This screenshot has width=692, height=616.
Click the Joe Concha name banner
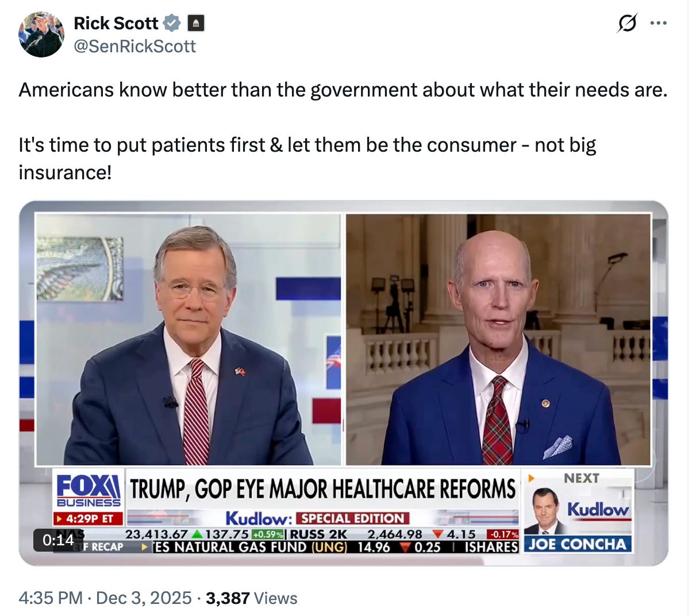pos(576,544)
